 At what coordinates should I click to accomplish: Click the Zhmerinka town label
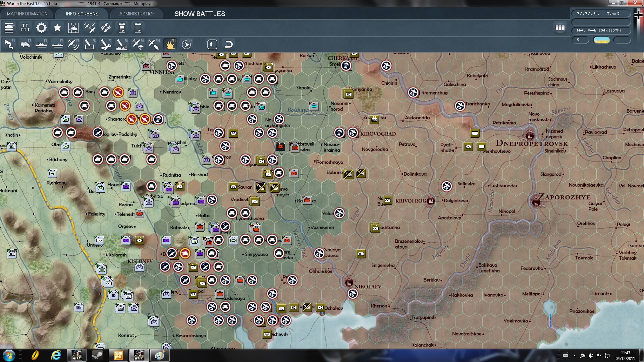point(120,77)
